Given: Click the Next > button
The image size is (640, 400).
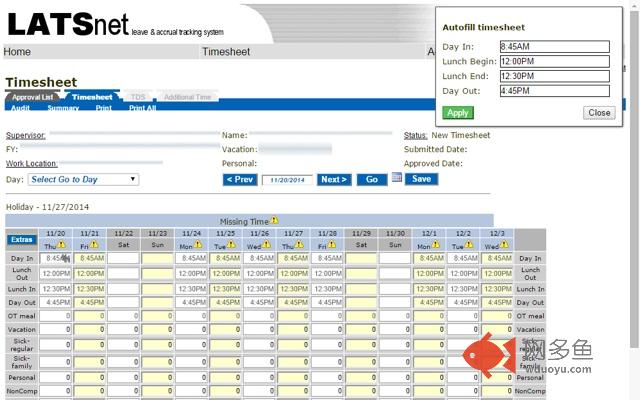Looking at the screenshot, I should click(x=334, y=180).
